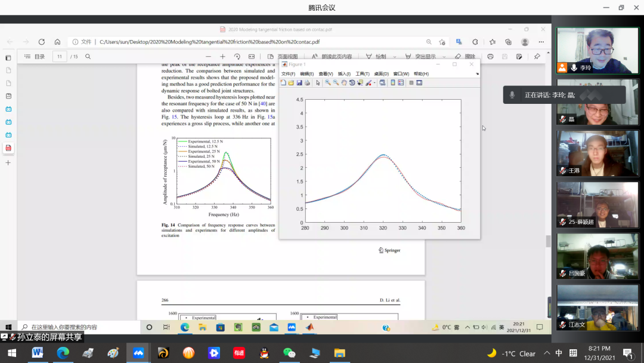Viewport: 644px width, 363px height.
Task: Expand the brush tool dropdown arrow
Action: [374, 83]
